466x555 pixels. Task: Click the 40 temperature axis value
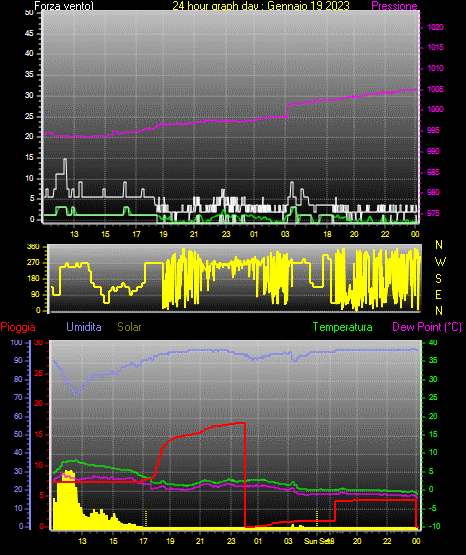pos(433,343)
